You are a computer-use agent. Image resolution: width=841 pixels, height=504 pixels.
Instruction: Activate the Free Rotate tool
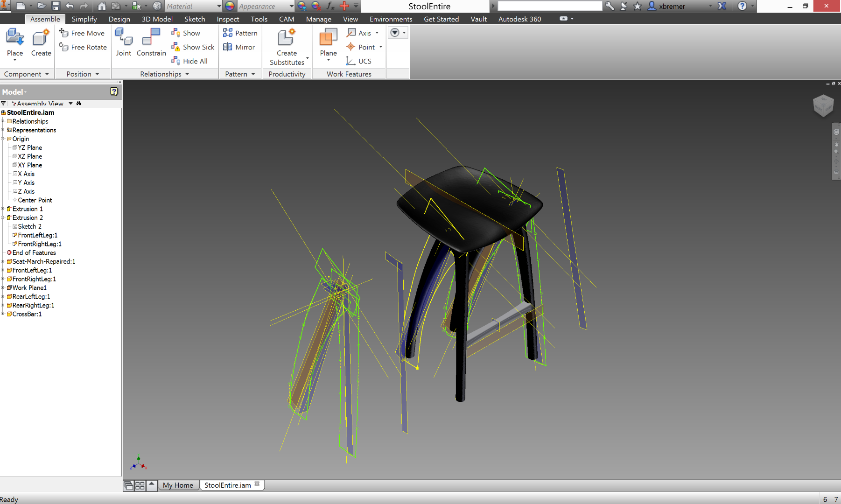(x=83, y=47)
